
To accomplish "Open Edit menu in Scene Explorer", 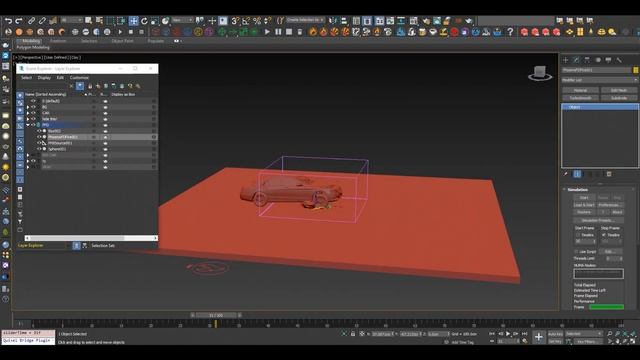I will coord(60,78).
